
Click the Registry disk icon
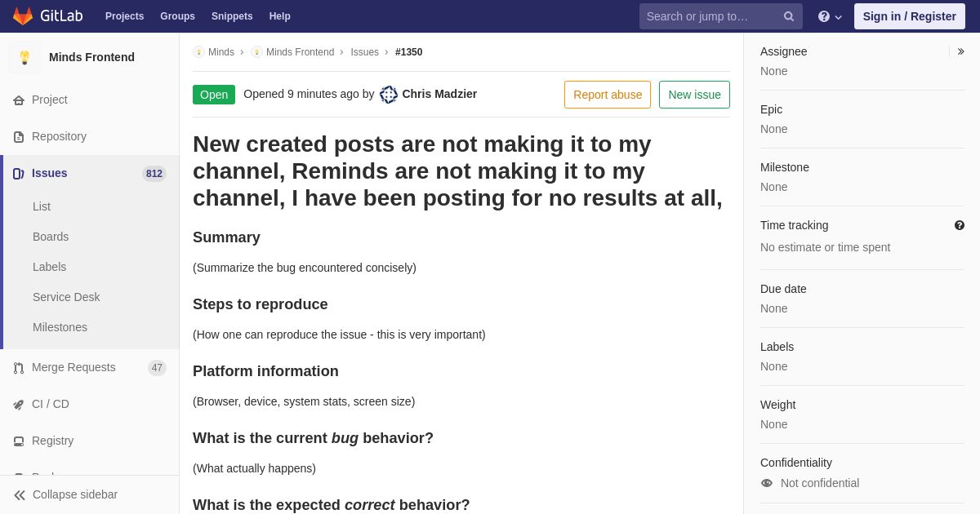(19, 441)
